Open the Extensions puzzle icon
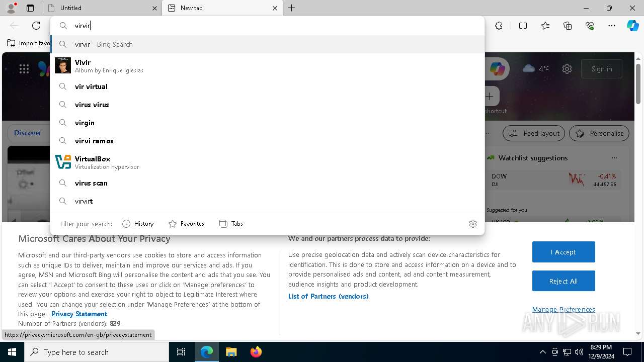The height and width of the screenshot is (362, 644). [499, 26]
